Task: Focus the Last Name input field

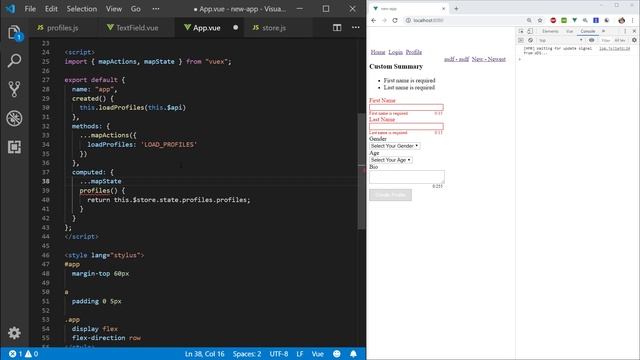Action: 406,127
